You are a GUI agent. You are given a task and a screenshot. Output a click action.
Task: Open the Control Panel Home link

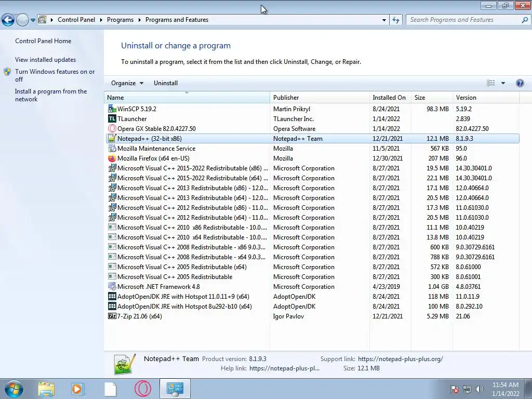coord(43,41)
